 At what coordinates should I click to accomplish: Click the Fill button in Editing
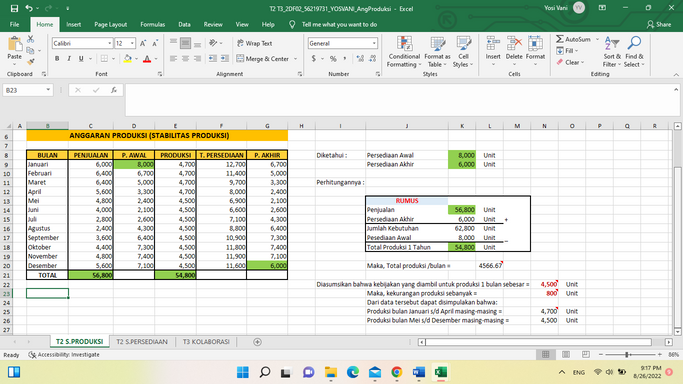click(567, 51)
